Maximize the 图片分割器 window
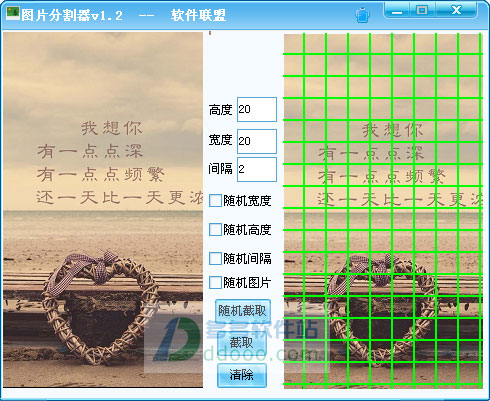The image size is (490, 401). 422,10
